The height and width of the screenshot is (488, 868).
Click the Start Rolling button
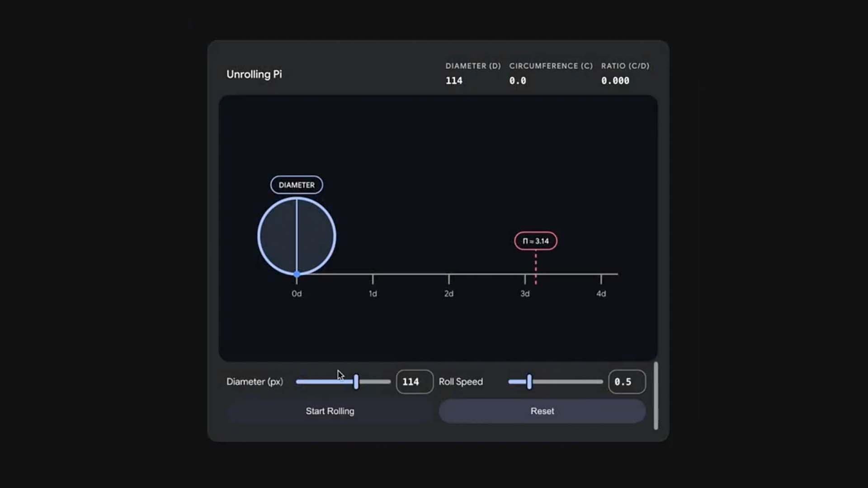tap(330, 411)
